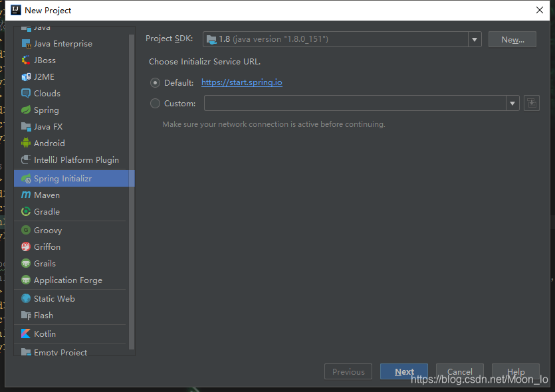The image size is (555, 392).
Task: Click the Next button
Action: point(404,371)
